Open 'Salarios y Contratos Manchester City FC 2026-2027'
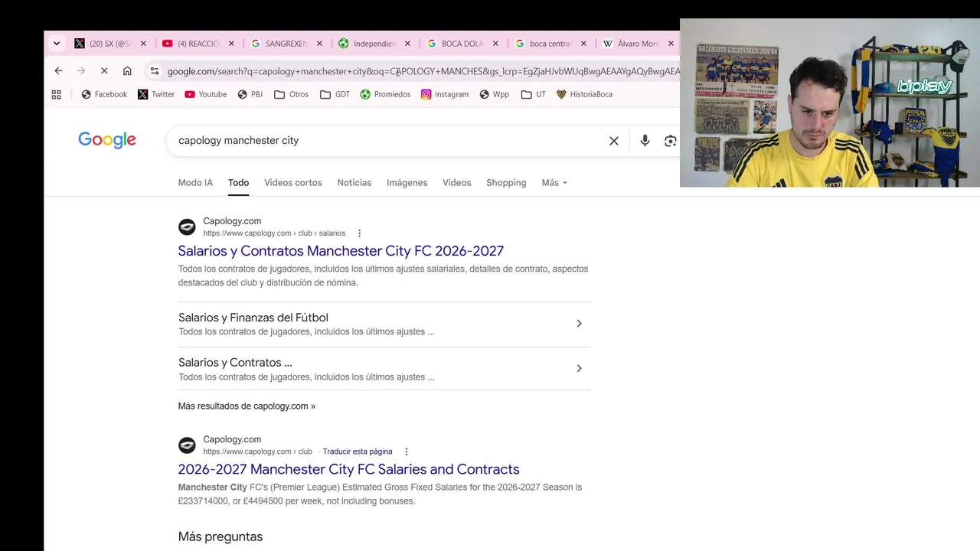This screenshot has height=551, width=980. point(341,251)
